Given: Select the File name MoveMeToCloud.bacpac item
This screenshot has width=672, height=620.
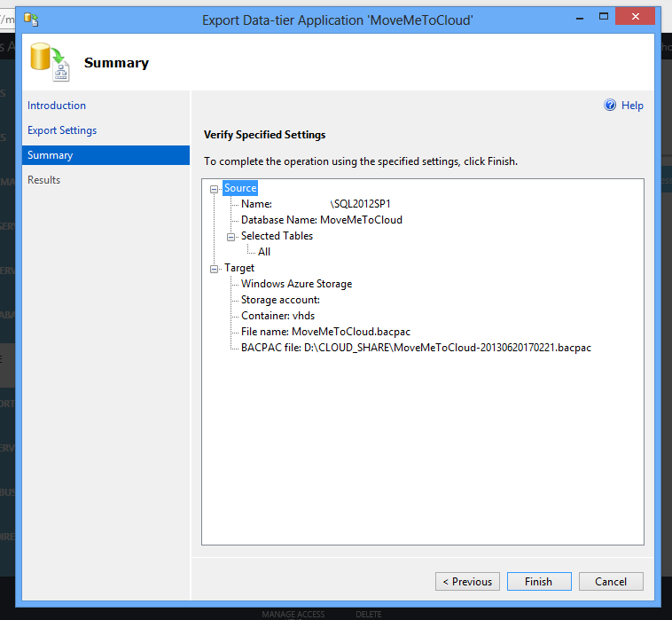Looking at the screenshot, I should pyautogui.click(x=325, y=332).
